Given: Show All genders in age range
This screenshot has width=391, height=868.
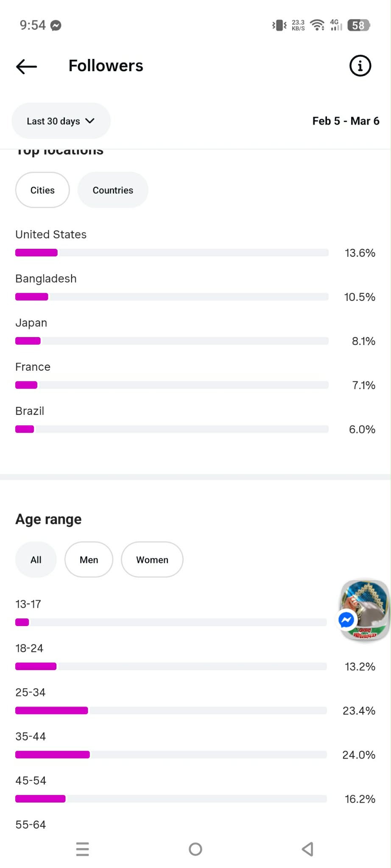Looking at the screenshot, I should click(x=36, y=559).
